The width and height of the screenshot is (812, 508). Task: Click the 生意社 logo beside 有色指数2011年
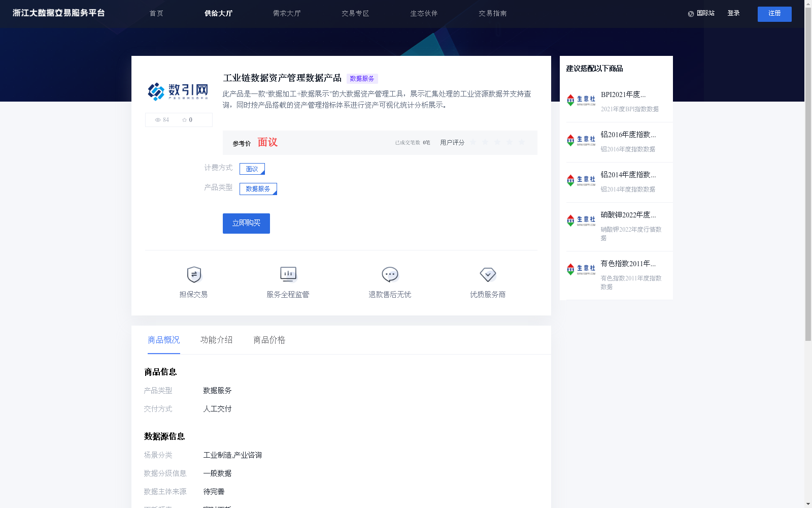point(581,269)
